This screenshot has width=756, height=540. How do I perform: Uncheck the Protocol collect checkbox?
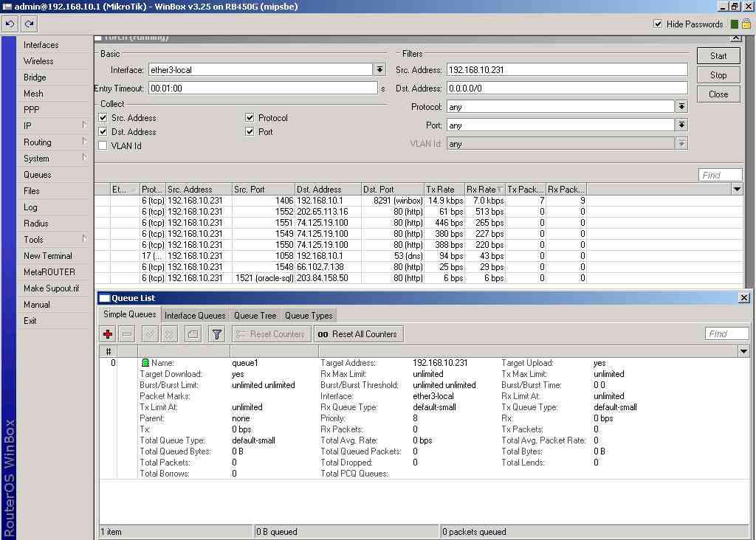tap(250, 118)
